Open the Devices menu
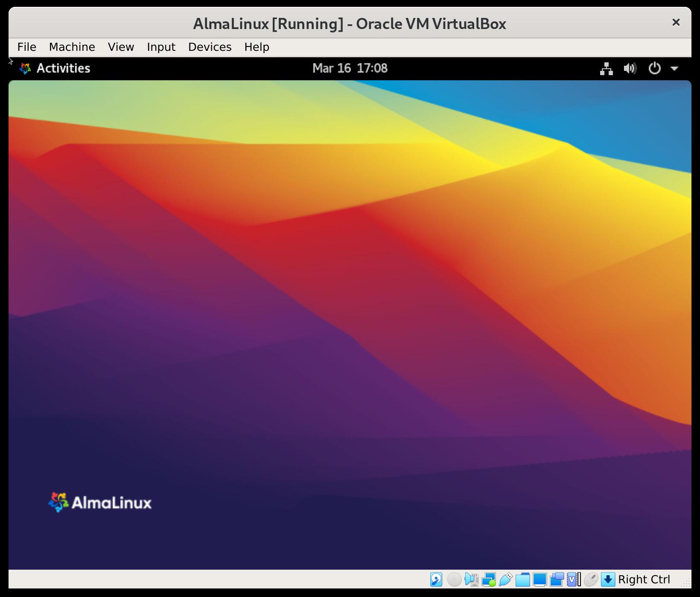Image resolution: width=700 pixels, height=597 pixels. [x=210, y=47]
